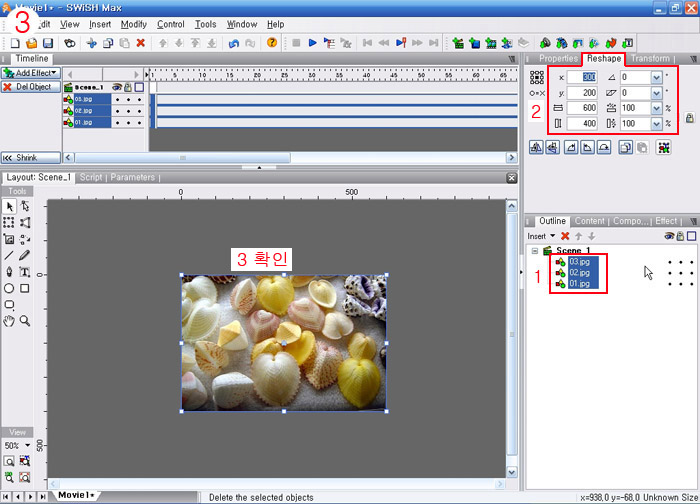The height and width of the screenshot is (504, 700).
Task: Open the Control menu
Action: pos(171,24)
